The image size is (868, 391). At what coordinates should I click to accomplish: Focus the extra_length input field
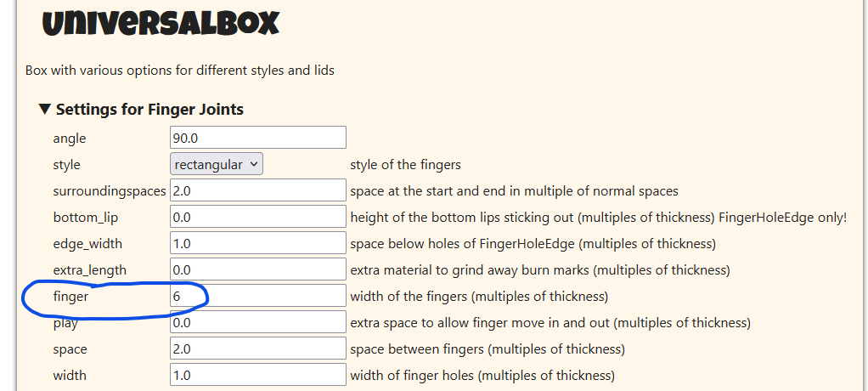point(258,270)
